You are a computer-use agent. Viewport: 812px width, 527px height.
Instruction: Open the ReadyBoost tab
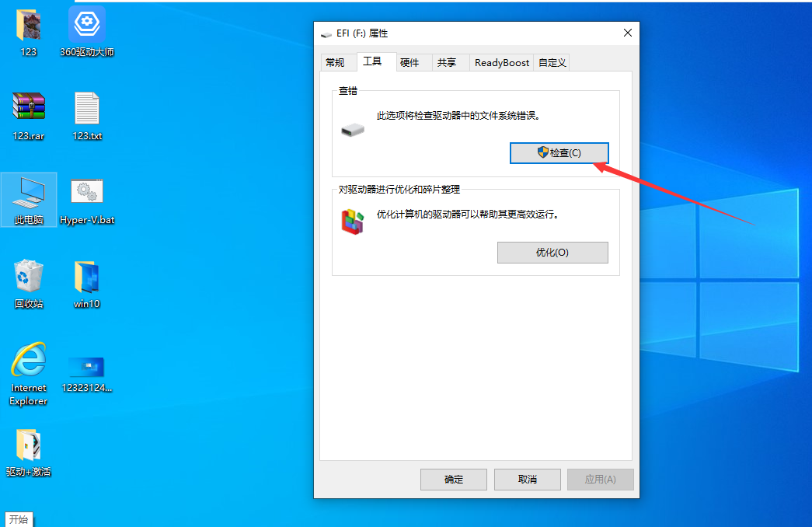click(502, 63)
